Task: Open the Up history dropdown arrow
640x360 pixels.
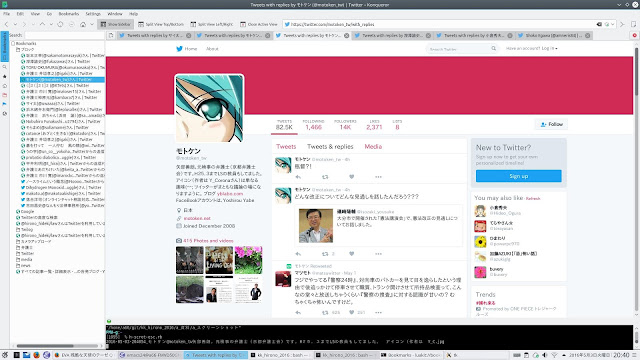Action: pos(51,24)
